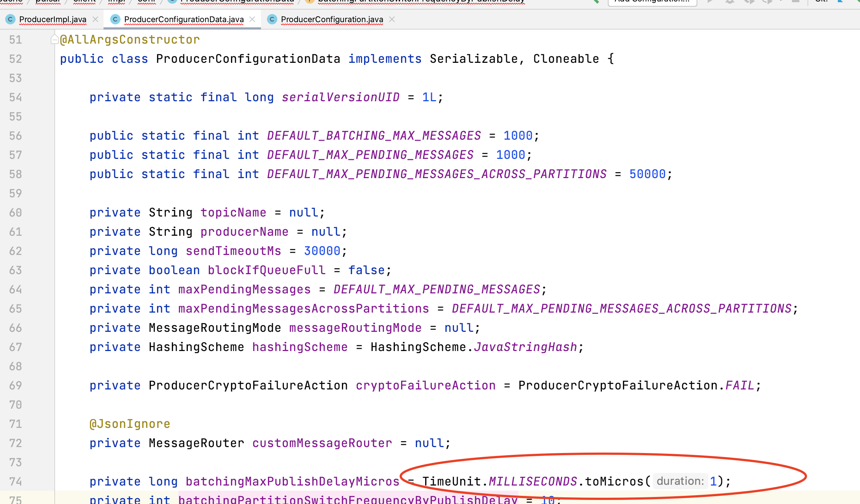Collapse the @AllArgsConstructor fold region at line 51
The image size is (860, 504).
pyautogui.click(x=54, y=39)
